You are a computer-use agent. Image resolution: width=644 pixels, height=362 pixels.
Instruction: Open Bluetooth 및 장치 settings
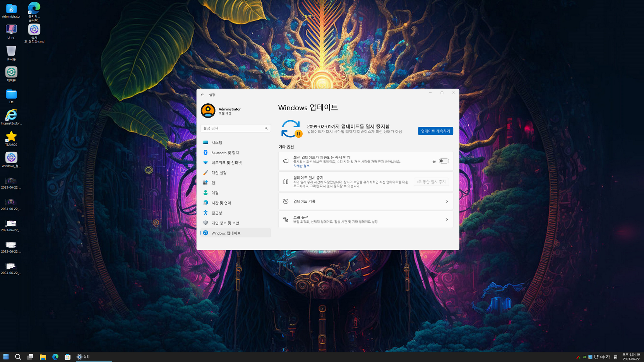point(236,153)
